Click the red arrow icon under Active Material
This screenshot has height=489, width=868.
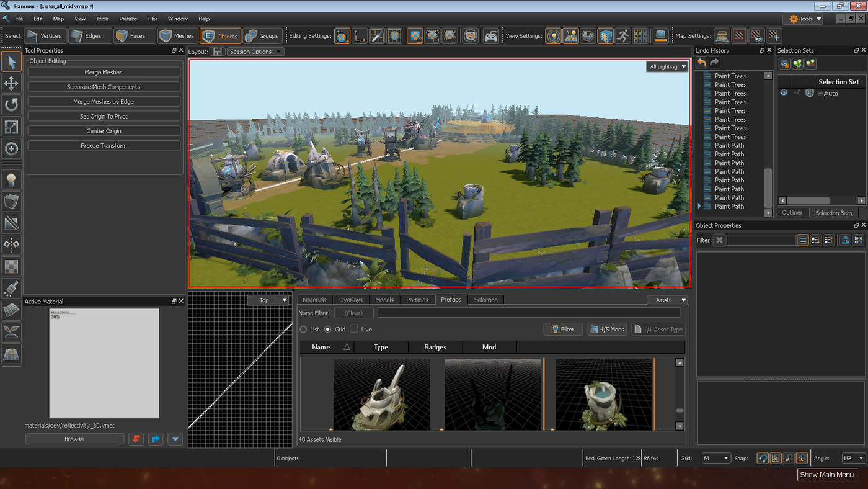pos(136,439)
